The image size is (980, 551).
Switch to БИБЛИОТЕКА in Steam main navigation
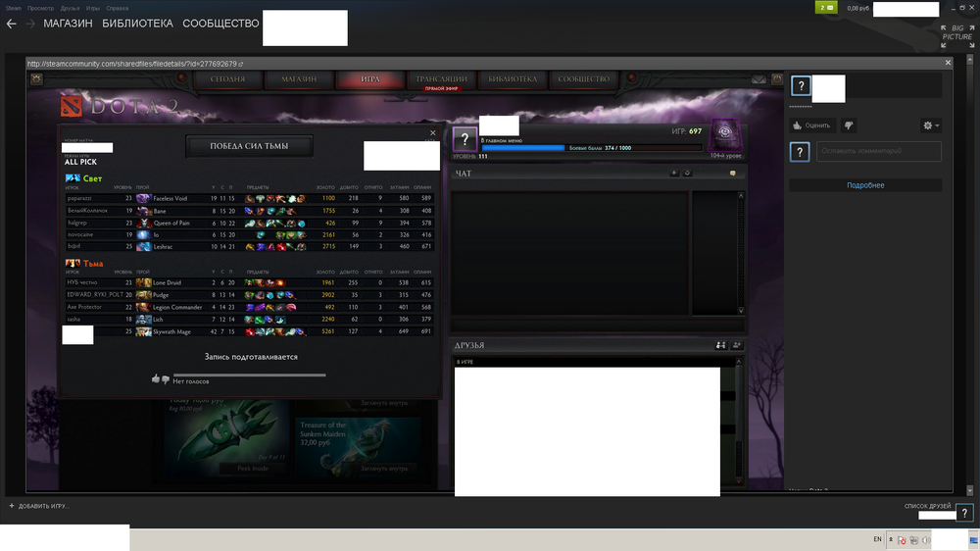[x=137, y=24]
